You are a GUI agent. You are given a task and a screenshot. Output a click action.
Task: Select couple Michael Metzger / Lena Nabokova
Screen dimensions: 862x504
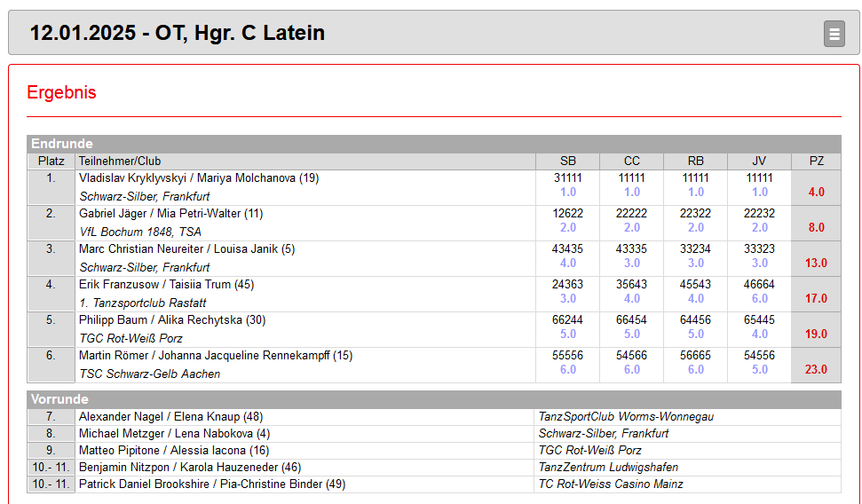(x=174, y=434)
